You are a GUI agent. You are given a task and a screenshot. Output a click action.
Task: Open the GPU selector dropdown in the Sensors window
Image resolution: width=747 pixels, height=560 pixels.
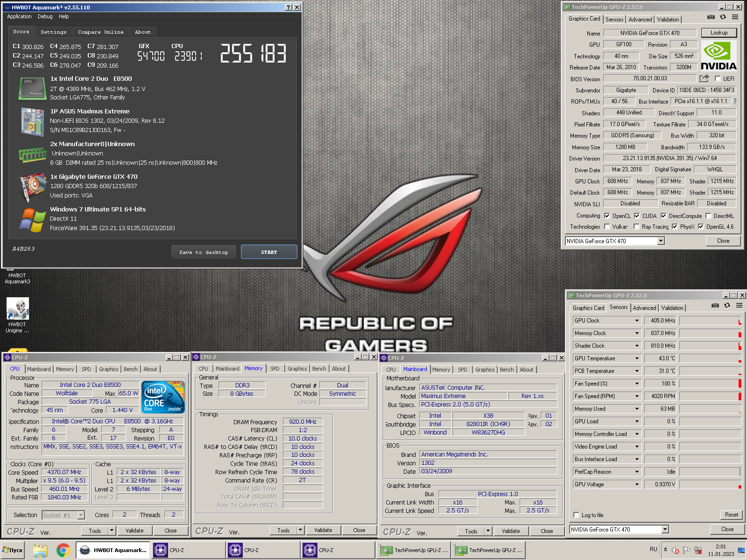(x=665, y=529)
